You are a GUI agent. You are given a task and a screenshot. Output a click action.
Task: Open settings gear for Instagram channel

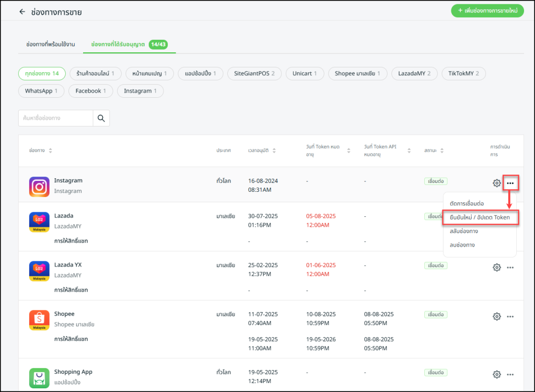click(497, 183)
